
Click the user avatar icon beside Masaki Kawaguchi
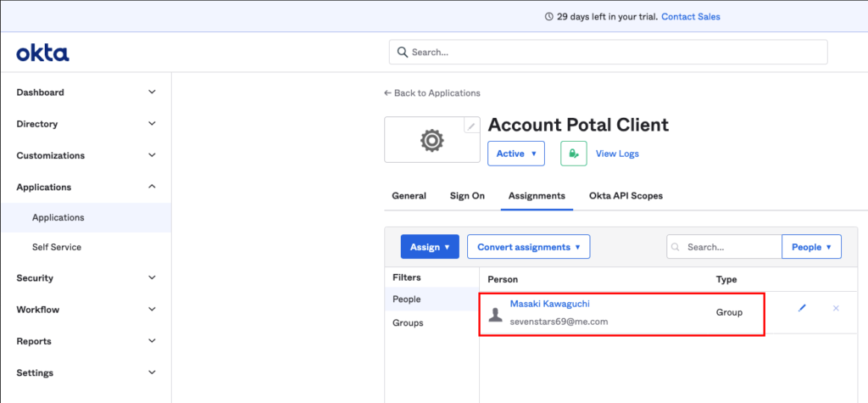click(x=496, y=314)
